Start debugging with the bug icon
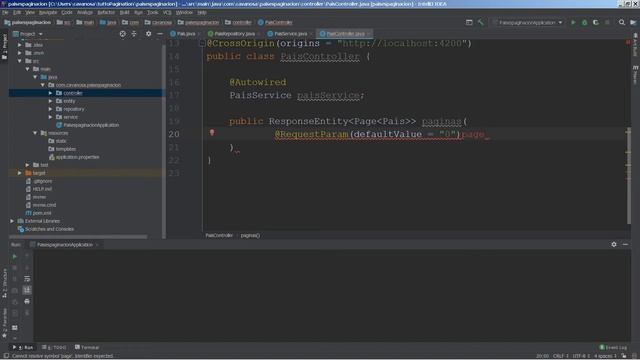The image size is (640, 360). coord(584,22)
